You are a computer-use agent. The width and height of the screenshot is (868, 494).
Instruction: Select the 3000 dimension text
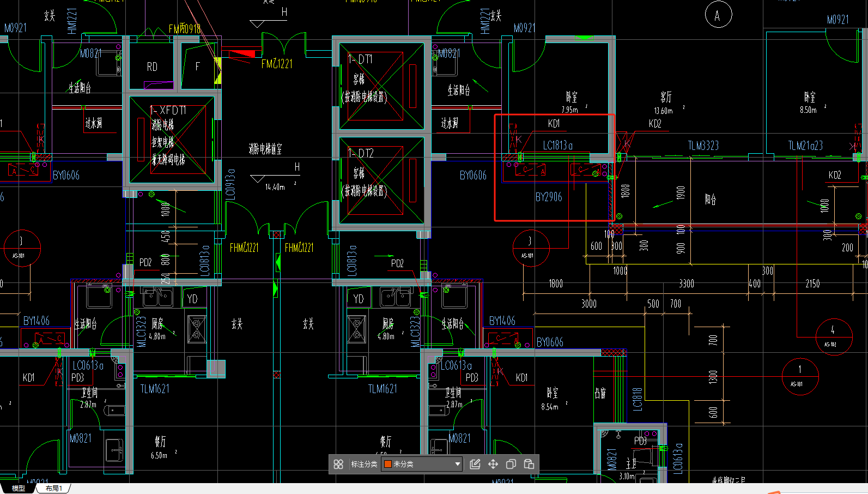589,304
